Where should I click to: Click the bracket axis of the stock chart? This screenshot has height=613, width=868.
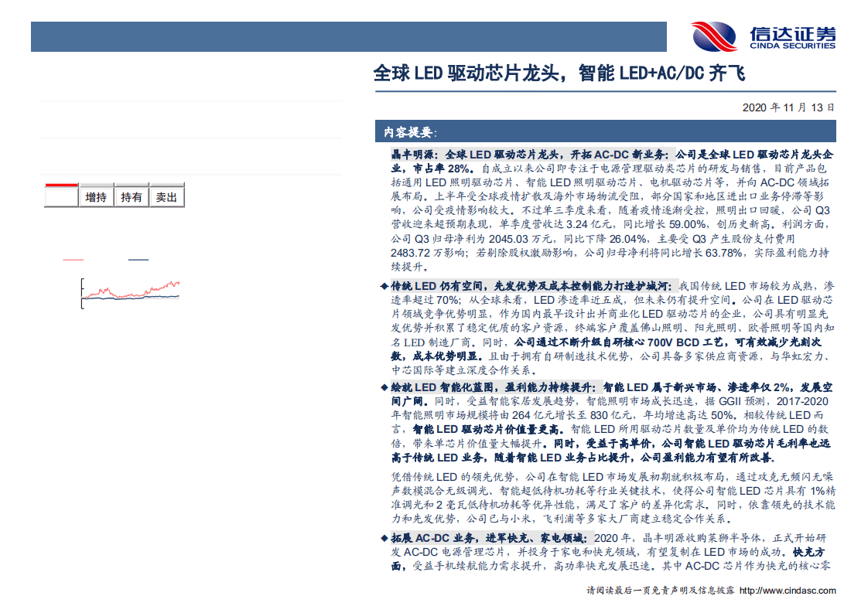pos(80,292)
